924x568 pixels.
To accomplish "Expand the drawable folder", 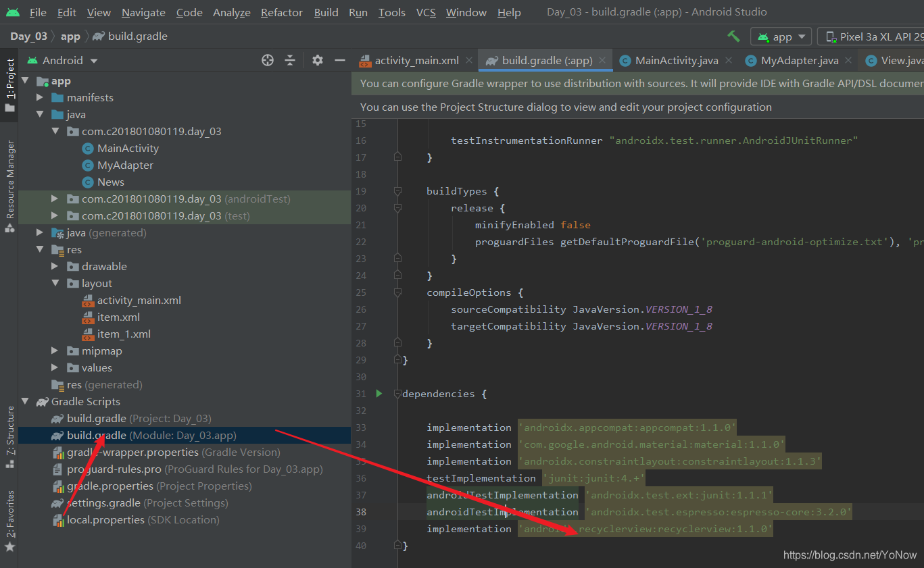I will click(55, 267).
